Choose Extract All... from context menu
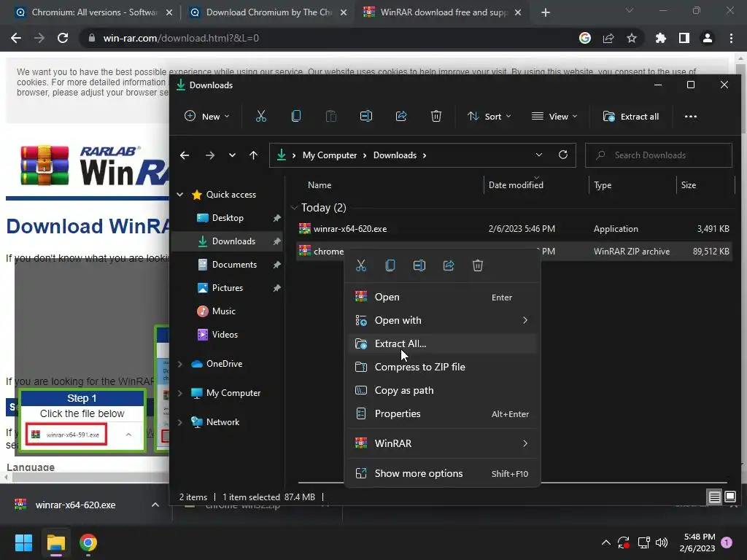Screen dimensions: 747x560 [x=443, y=343]
